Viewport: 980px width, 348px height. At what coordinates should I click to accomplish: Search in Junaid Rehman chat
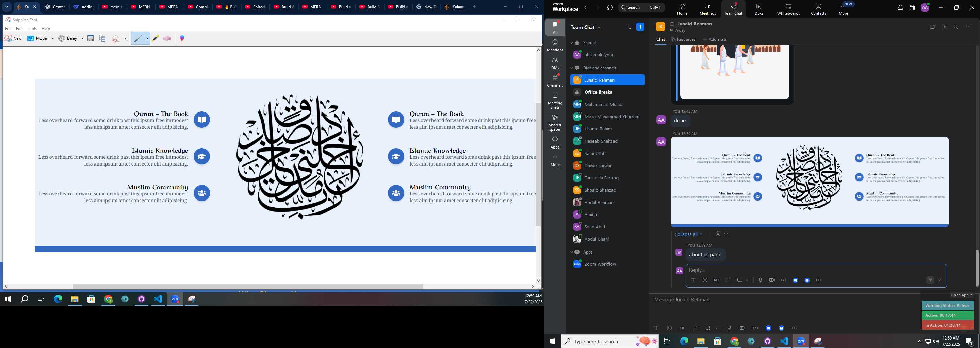click(956, 27)
